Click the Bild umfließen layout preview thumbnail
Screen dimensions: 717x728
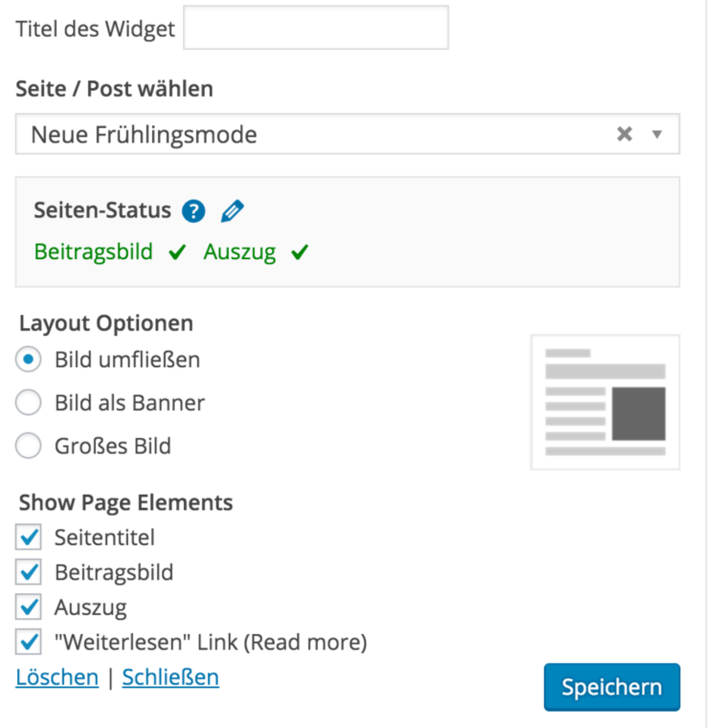(605, 401)
